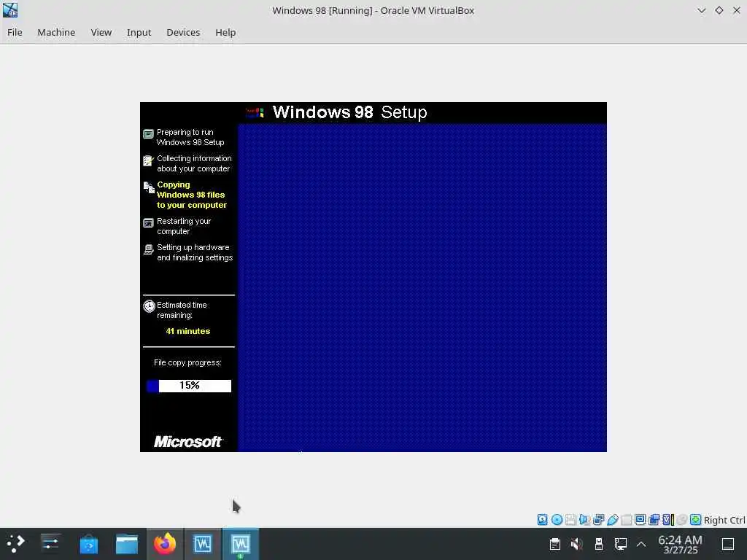This screenshot has height=560, width=747.
Task: Expand the hidden system tray icons
Action: tap(641, 544)
